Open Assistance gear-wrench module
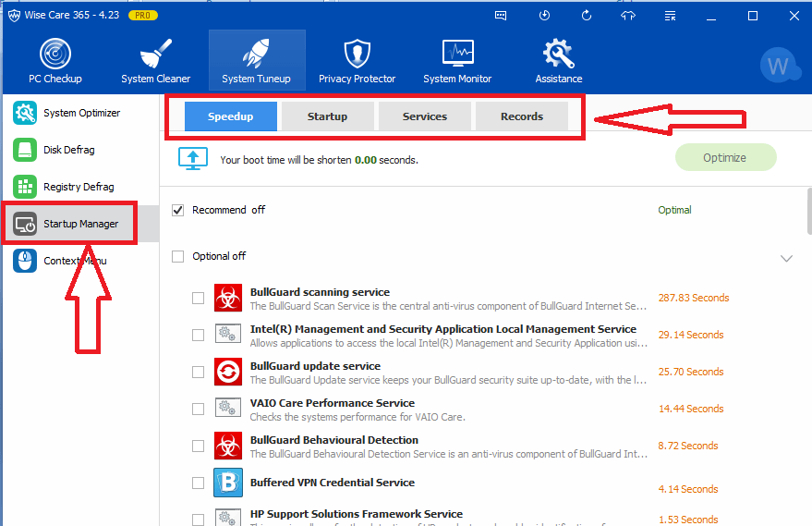812x526 pixels. tap(558, 61)
